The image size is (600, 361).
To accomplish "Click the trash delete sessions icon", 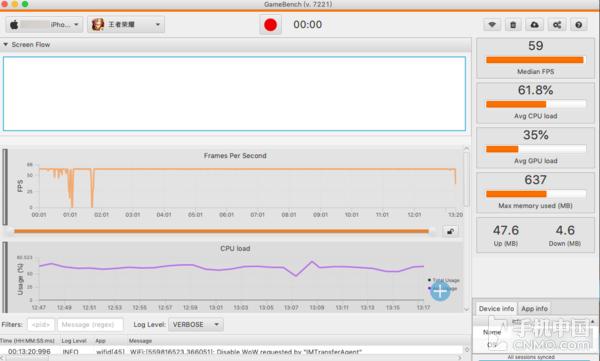I will click(x=513, y=25).
